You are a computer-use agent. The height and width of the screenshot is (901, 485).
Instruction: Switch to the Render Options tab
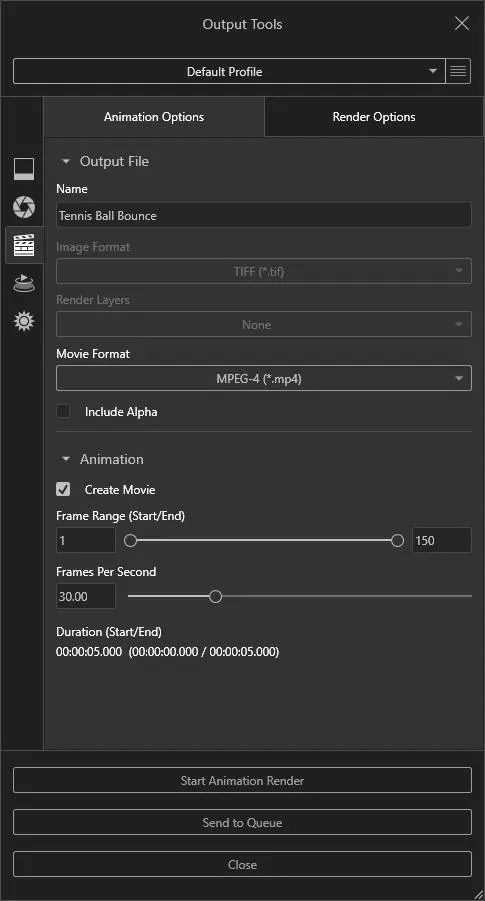click(374, 117)
